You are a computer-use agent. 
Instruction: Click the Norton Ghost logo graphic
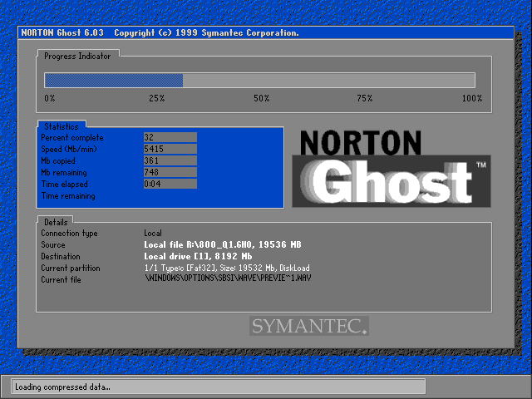point(391,168)
